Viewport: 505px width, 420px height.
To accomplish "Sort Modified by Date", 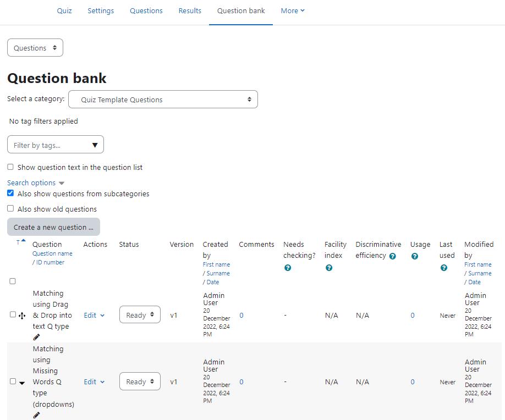I will pos(474,282).
